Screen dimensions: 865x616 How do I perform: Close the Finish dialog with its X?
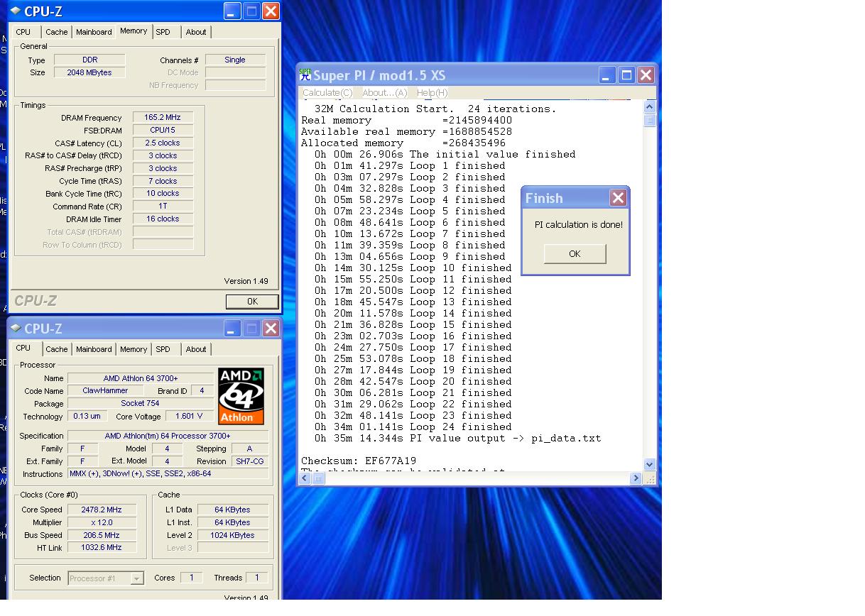tap(618, 198)
